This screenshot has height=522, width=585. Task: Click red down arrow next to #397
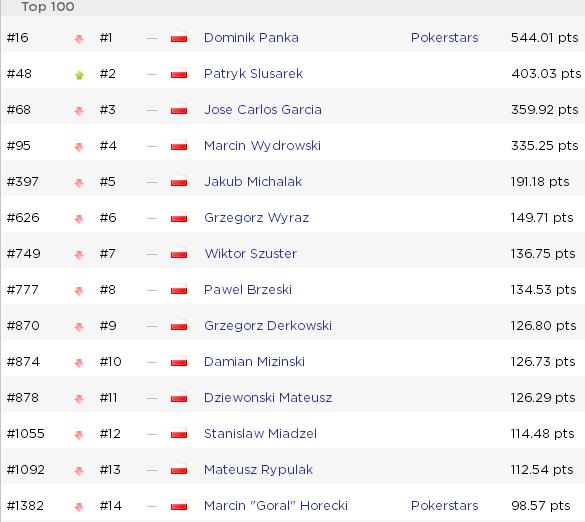(79, 183)
